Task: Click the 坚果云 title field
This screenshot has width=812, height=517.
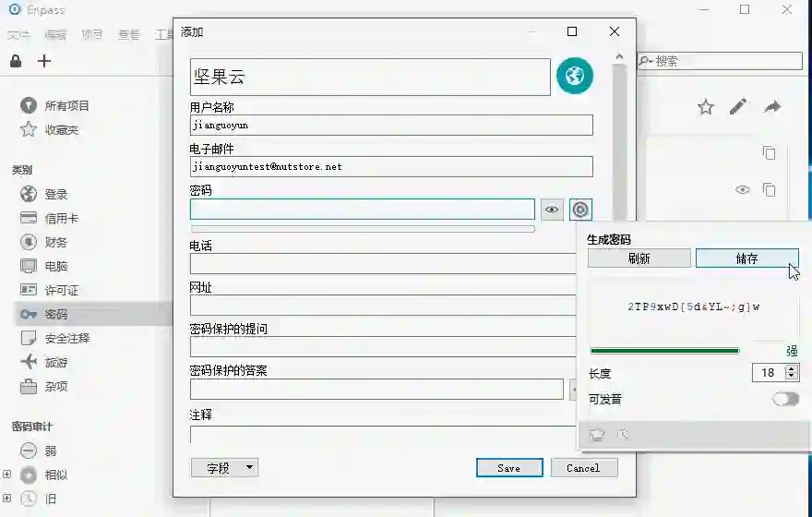Action: [370, 77]
